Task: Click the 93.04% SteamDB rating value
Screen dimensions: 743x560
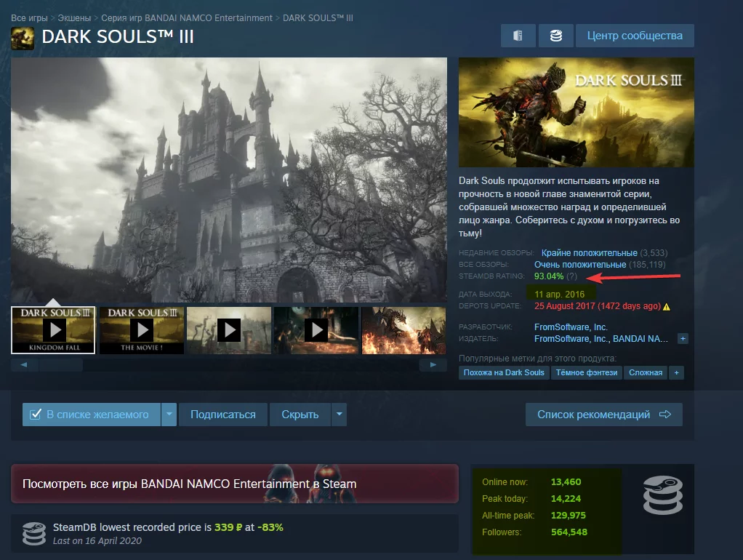Action: (549, 276)
